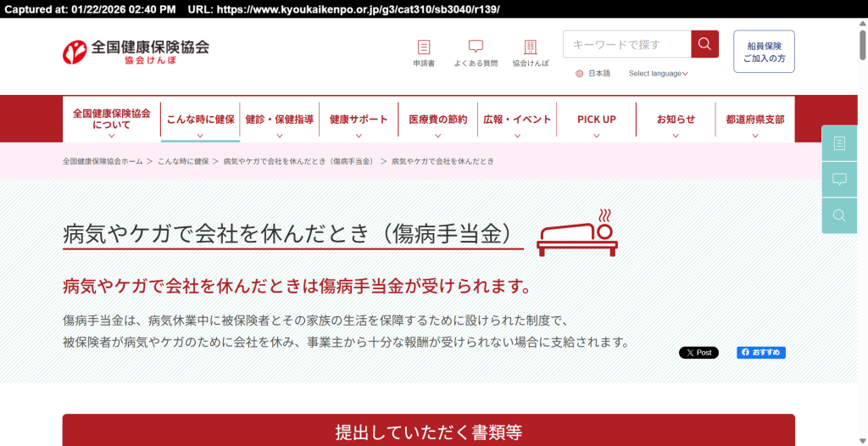
Task: Open the teal sidebar document icon
Action: pos(839,143)
